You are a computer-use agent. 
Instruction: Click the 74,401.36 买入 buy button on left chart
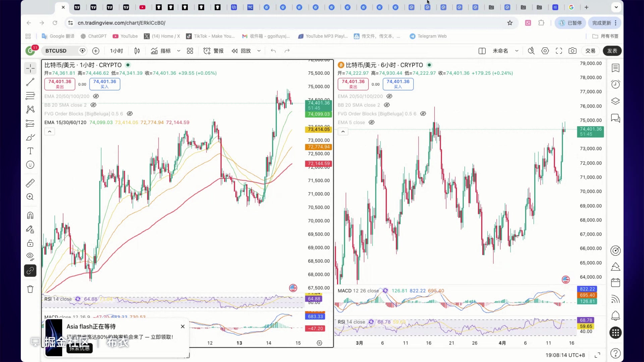(x=105, y=84)
